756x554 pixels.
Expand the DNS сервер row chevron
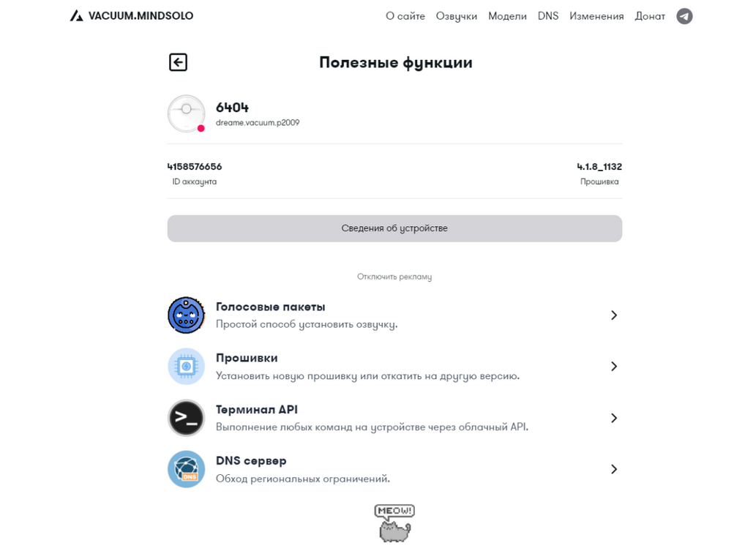click(613, 468)
